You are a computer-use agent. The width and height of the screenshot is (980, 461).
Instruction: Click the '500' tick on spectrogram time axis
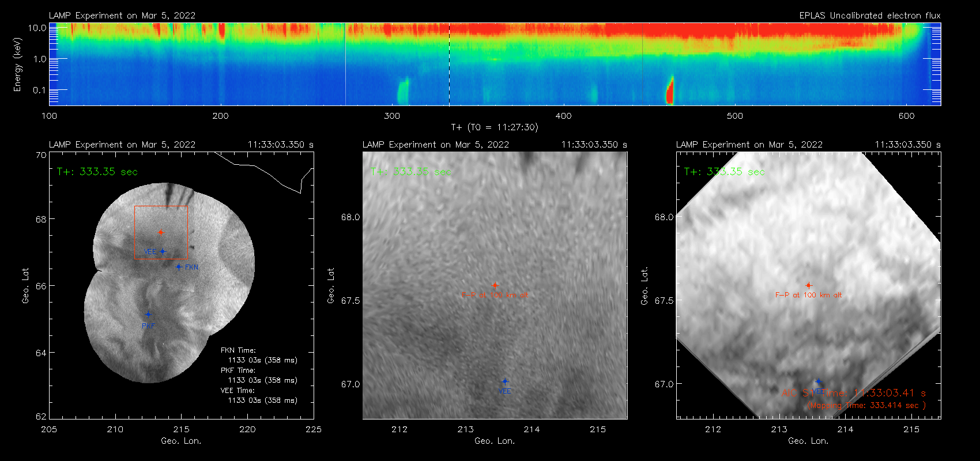735,116
